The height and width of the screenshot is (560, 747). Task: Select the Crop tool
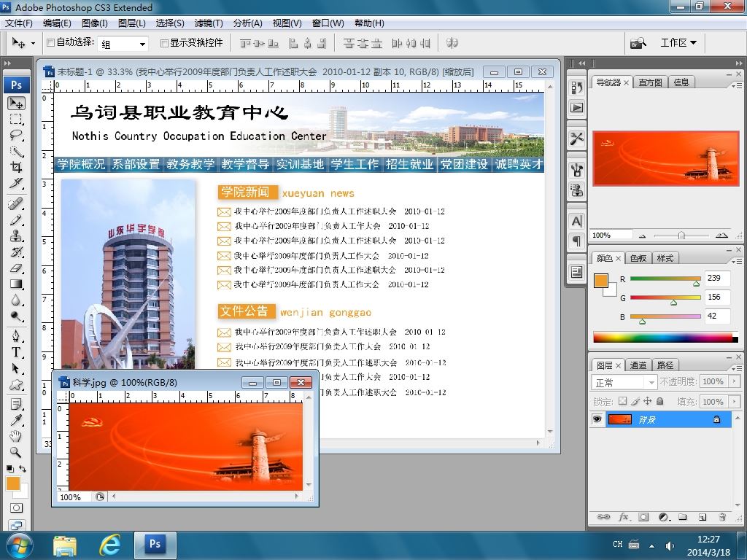16,167
